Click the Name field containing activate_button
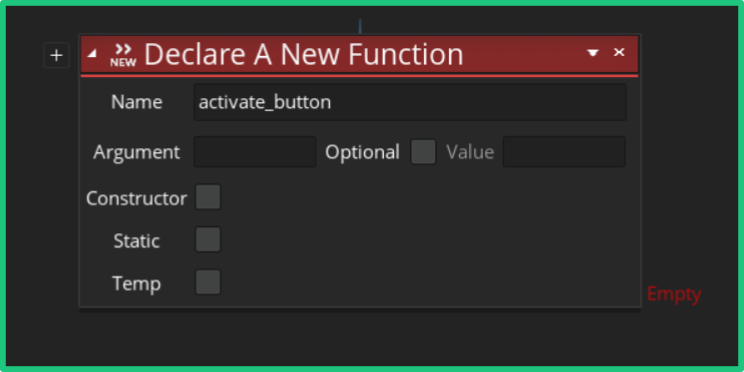The image size is (744, 372). (410, 102)
